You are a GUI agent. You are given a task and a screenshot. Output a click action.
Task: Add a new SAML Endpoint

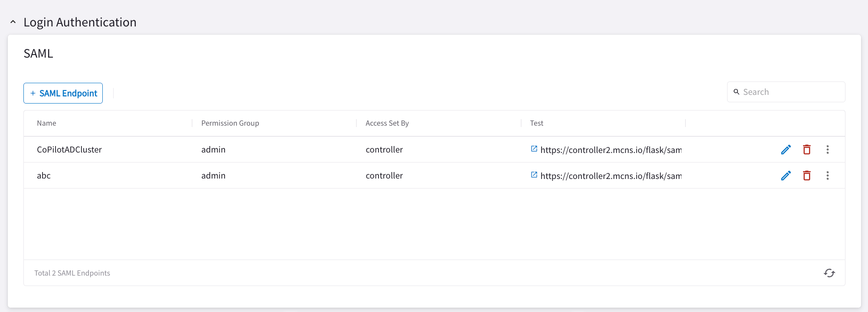point(63,93)
